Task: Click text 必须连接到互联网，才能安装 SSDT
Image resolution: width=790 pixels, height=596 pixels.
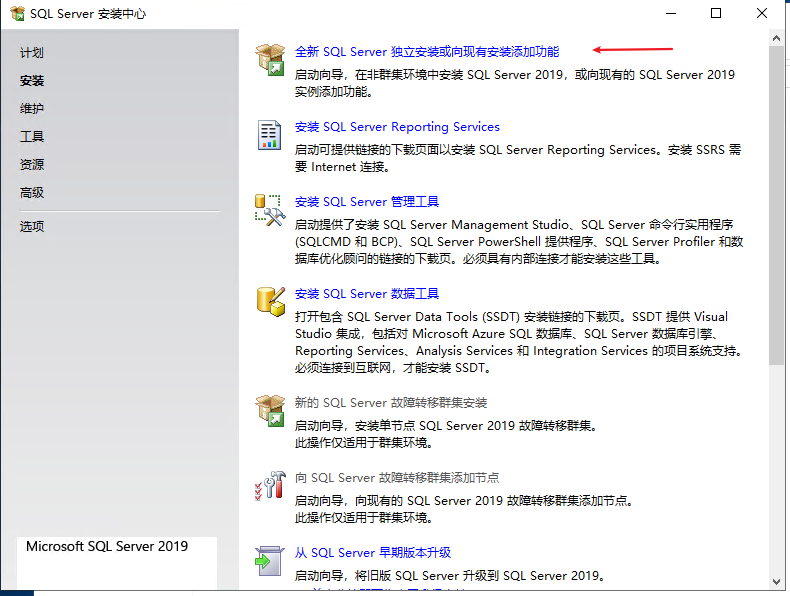Action: (x=392, y=368)
